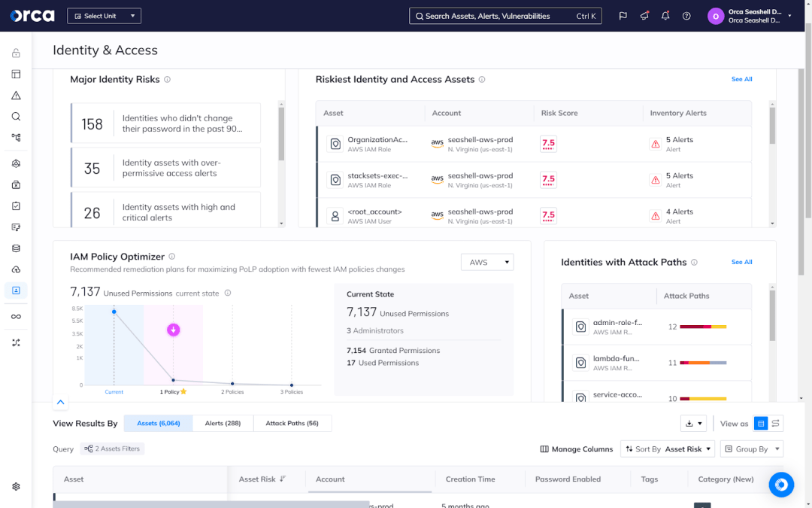This screenshot has width=812, height=508.
Task: Click the Current chart label
Action: 114,392
